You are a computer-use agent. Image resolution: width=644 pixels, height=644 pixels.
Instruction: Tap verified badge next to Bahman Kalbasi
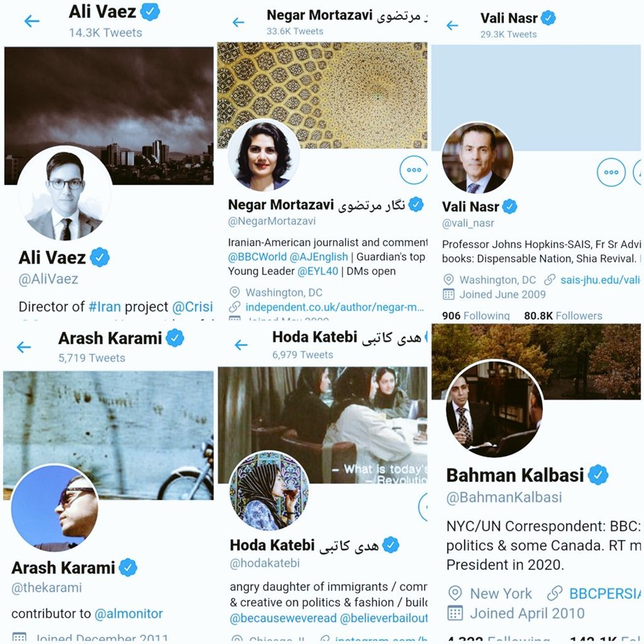(598, 475)
